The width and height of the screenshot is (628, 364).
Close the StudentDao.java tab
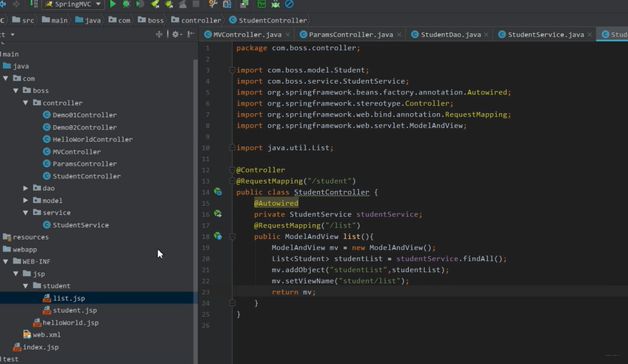point(486,35)
